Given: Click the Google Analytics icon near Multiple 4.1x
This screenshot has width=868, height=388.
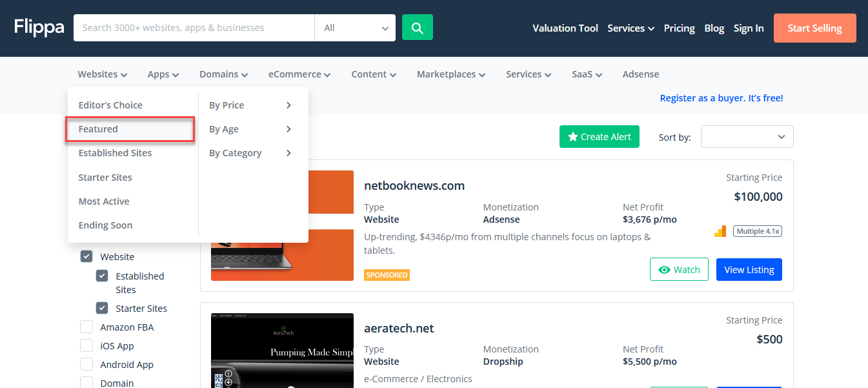Looking at the screenshot, I should tap(720, 231).
